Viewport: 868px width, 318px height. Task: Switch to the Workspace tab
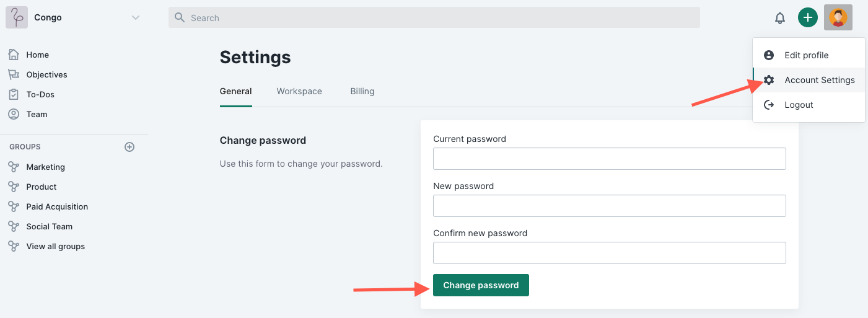click(299, 91)
